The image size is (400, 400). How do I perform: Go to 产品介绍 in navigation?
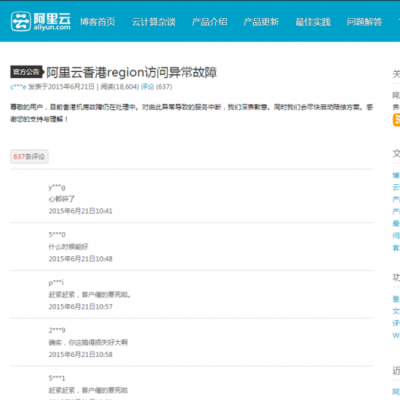210,22
